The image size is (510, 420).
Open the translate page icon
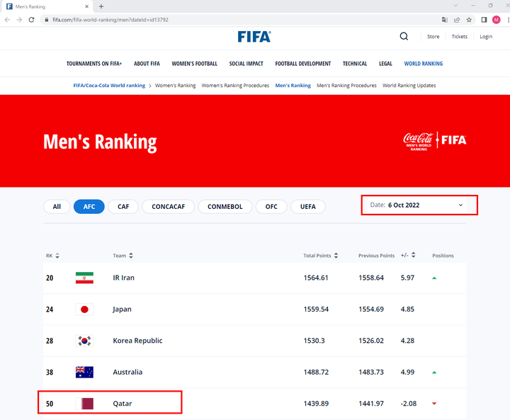tap(445, 20)
